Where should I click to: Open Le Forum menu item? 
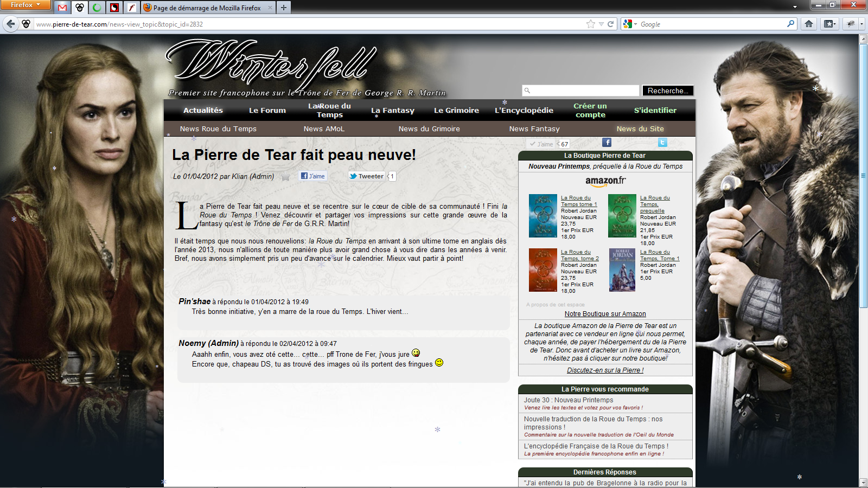(267, 110)
